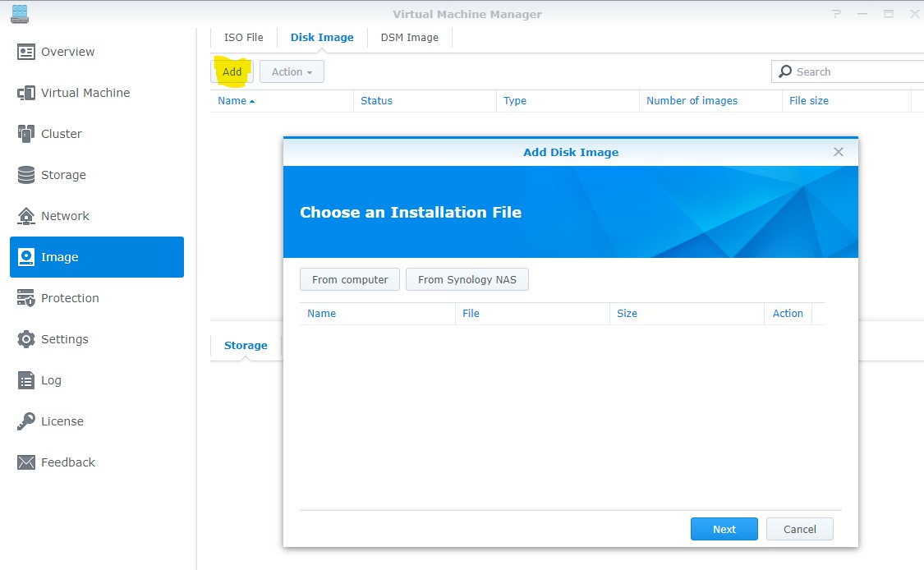
Task: Select the Virtual Machine sidebar icon
Action: click(x=85, y=93)
